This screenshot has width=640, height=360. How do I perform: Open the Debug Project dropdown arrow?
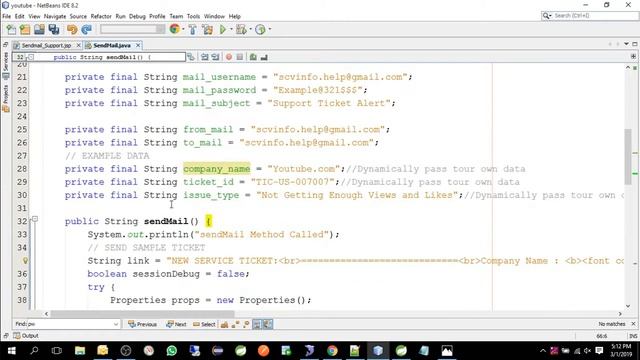pyautogui.click(x=250, y=29)
